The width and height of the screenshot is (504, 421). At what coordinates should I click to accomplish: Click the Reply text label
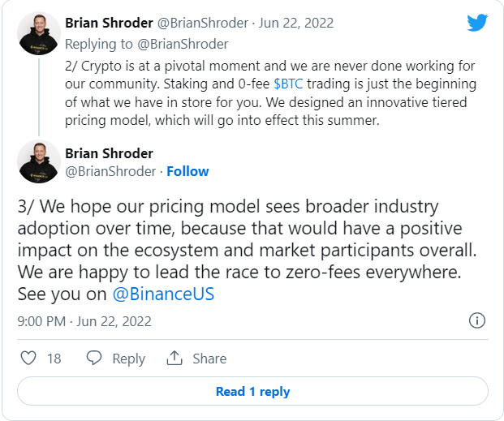(128, 359)
